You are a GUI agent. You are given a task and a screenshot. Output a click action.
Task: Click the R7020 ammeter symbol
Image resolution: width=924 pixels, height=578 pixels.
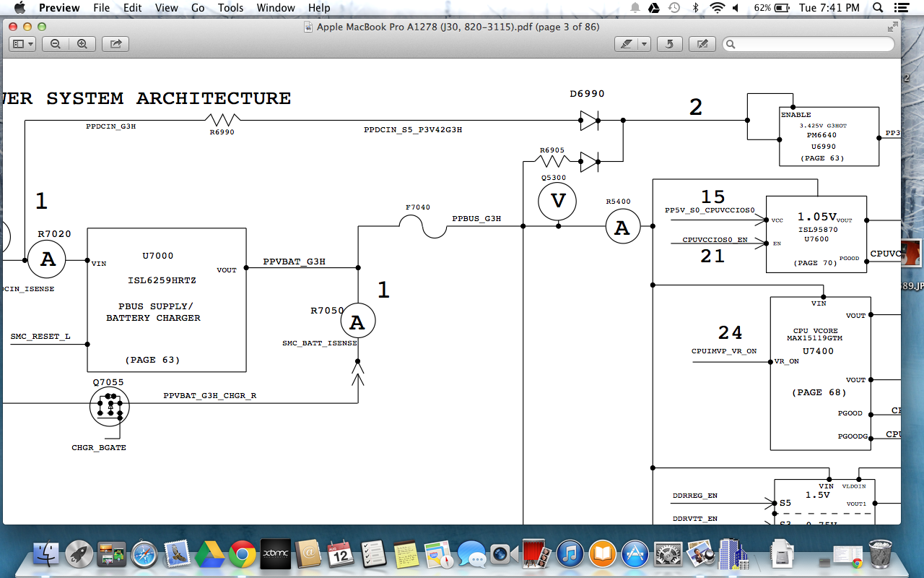pyautogui.click(x=47, y=259)
